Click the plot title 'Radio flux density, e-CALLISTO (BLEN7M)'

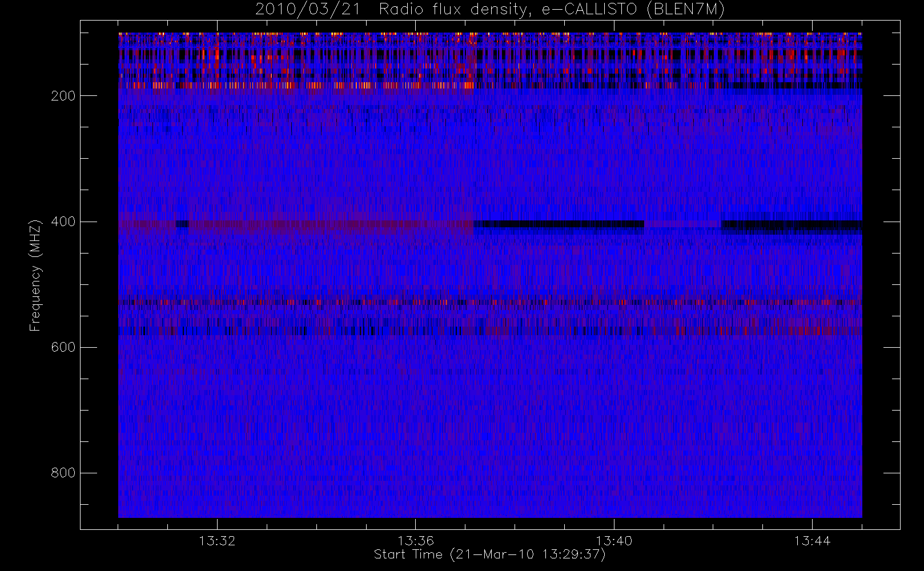552,10
